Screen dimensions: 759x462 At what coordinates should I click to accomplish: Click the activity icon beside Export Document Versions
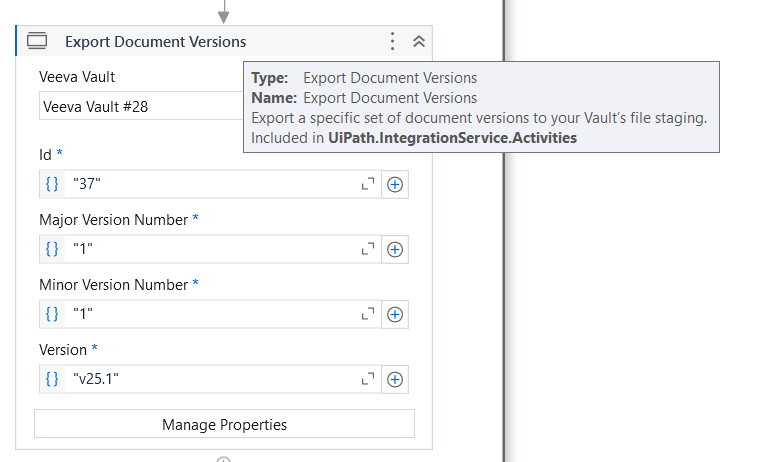37,41
